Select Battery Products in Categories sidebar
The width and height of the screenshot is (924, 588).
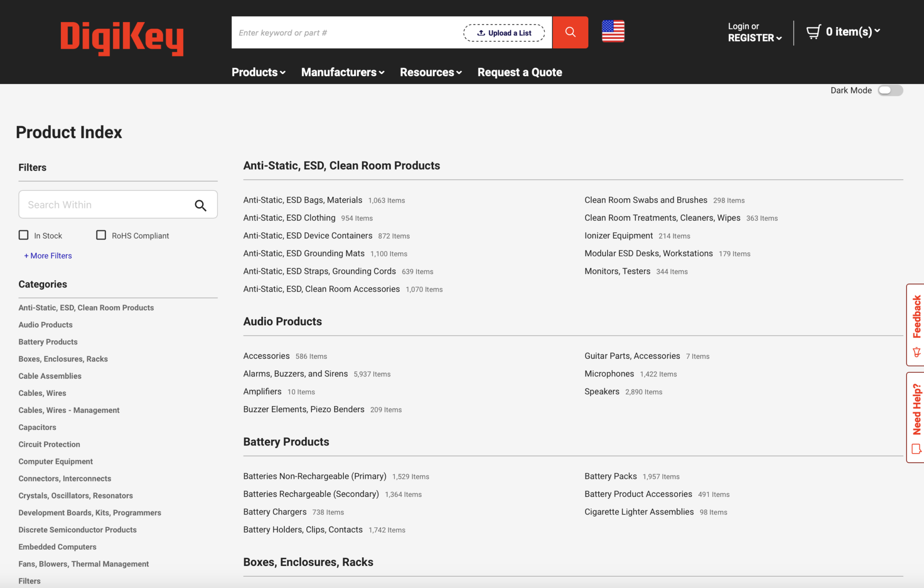(x=48, y=342)
